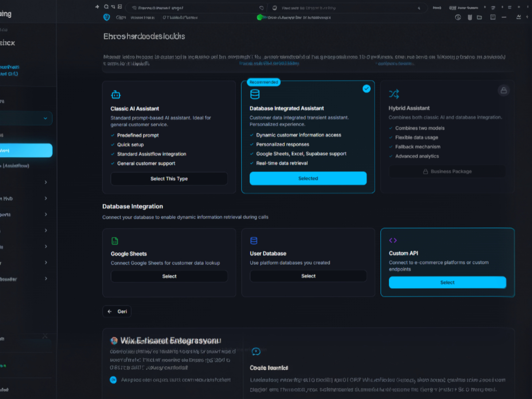Click the blue User Database icon
The image size is (532, 399).
[x=254, y=241]
